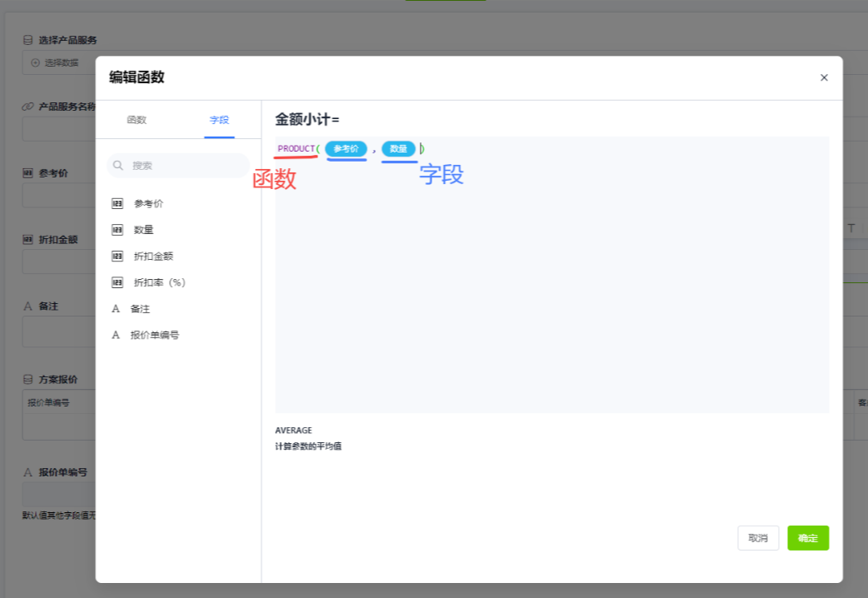Click the text icon beside 报价单编号 in list
Image resolution: width=868 pixels, height=598 pixels.
tap(116, 335)
